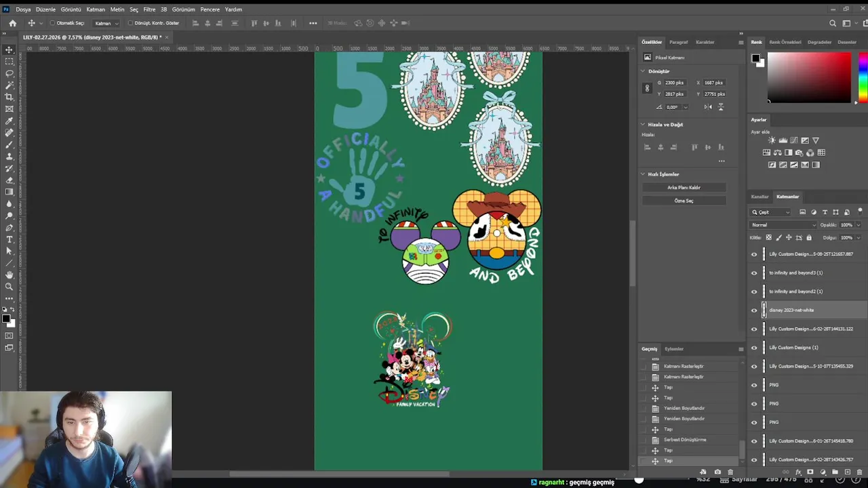The width and height of the screenshot is (868, 488).
Task: Select the Pen tool
Action: (x=9, y=228)
